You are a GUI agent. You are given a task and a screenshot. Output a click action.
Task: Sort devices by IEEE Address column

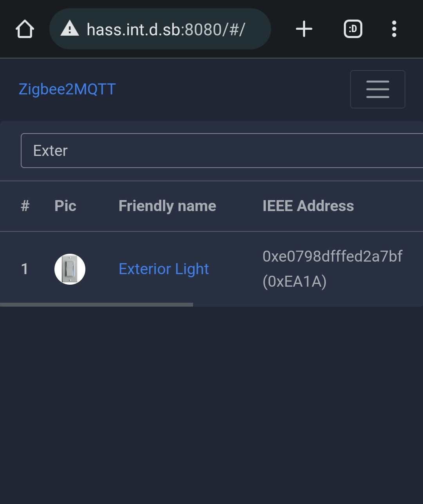tap(309, 206)
